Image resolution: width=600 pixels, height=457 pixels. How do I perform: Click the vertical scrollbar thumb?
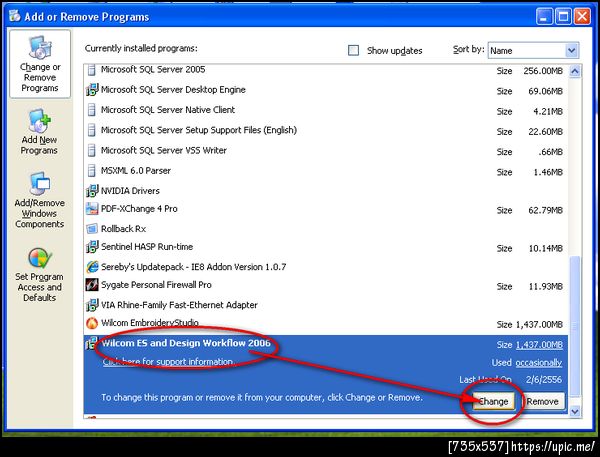[x=575, y=326]
